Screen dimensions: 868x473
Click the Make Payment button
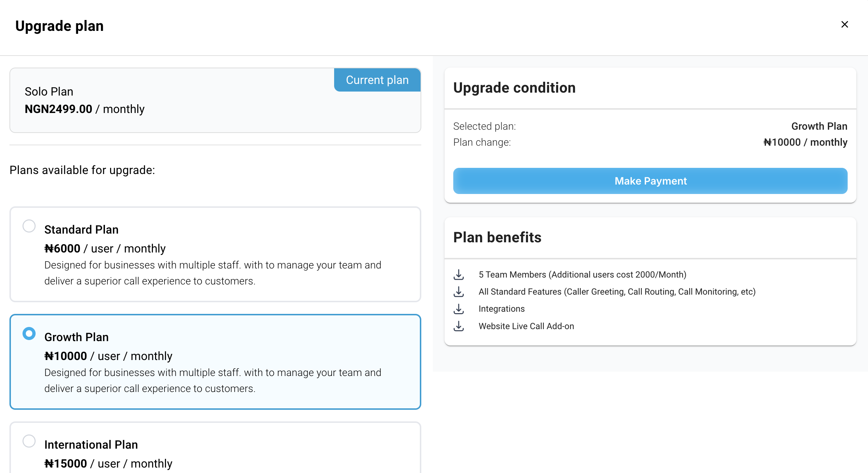650,181
